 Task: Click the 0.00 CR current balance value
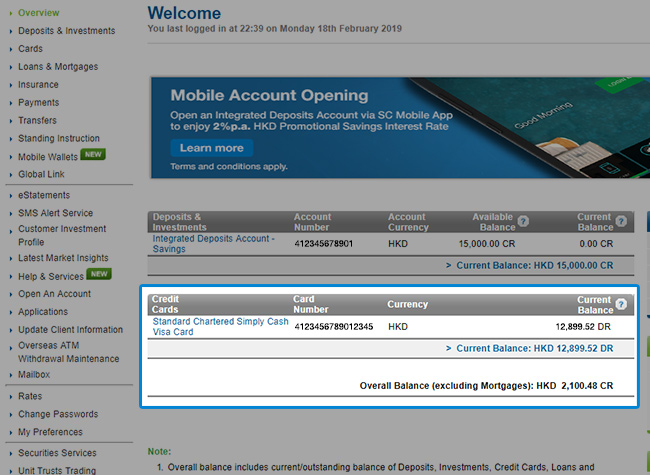[x=596, y=244]
